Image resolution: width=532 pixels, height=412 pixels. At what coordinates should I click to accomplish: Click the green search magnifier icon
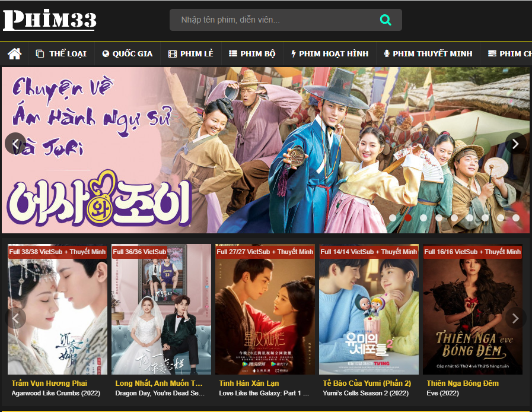click(386, 20)
